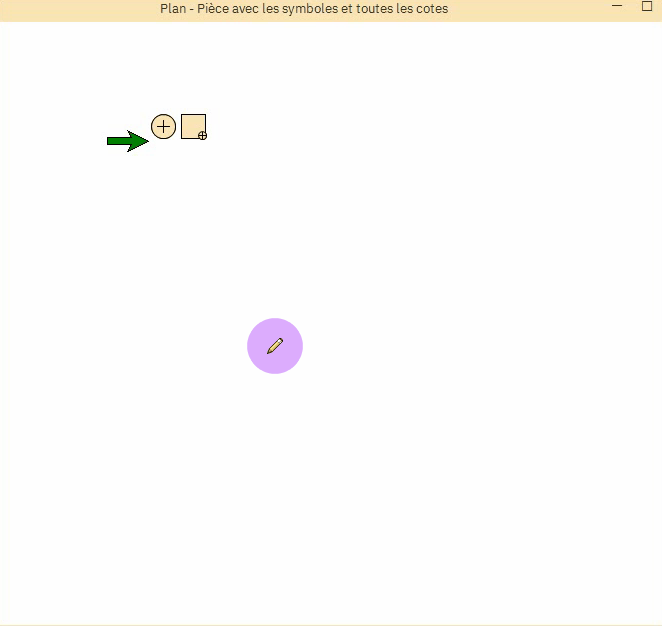The width and height of the screenshot is (662, 626).
Task: Click "cotes" in the window title
Action: [430, 9]
